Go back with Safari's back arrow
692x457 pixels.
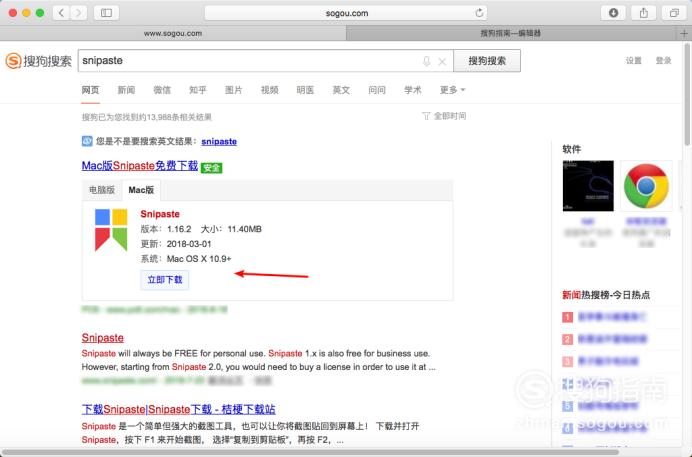61,13
